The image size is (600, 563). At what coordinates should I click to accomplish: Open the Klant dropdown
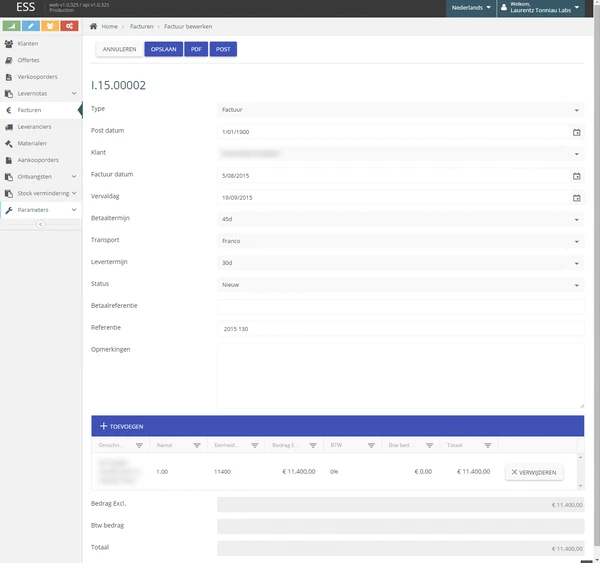tap(400, 154)
